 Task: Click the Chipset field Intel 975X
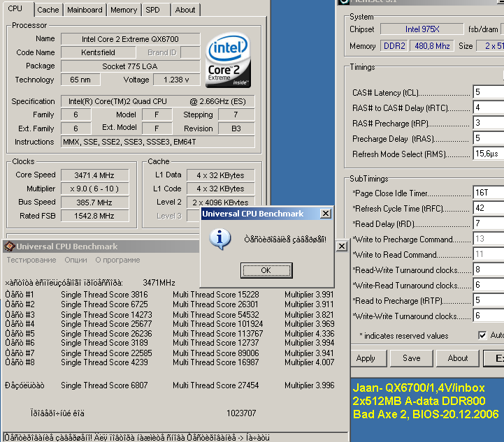click(422, 29)
